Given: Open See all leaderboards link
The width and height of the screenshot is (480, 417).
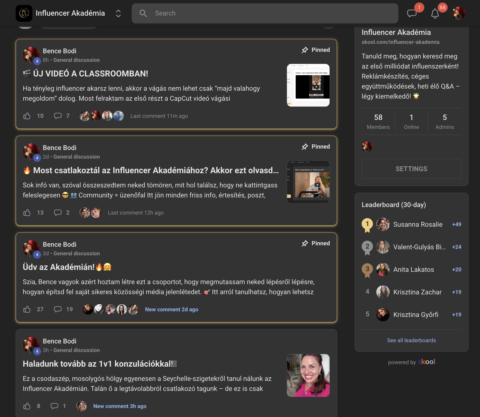Looking at the screenshot, I should point(411,340).
